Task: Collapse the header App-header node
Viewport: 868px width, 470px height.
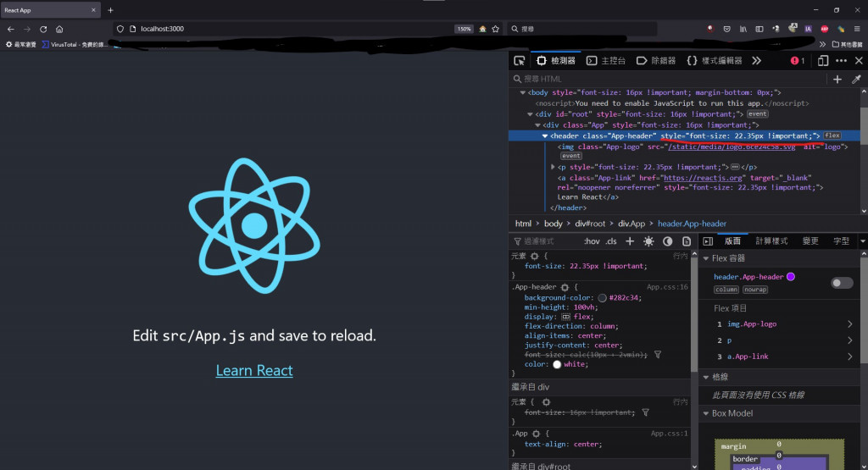Action: point(545,136)
